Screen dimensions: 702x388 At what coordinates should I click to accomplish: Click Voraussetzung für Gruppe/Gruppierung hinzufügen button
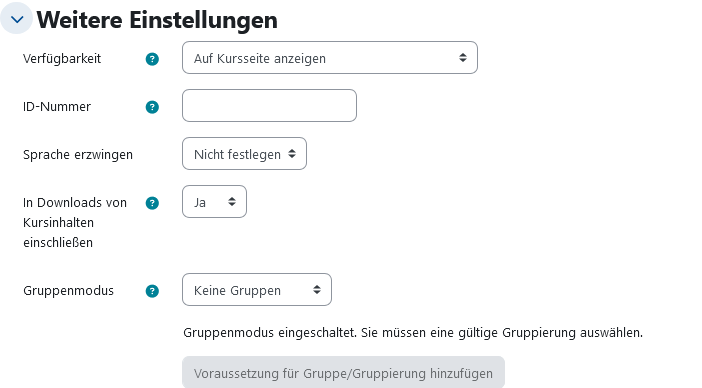pyautogui.click(x=343, y=372)
